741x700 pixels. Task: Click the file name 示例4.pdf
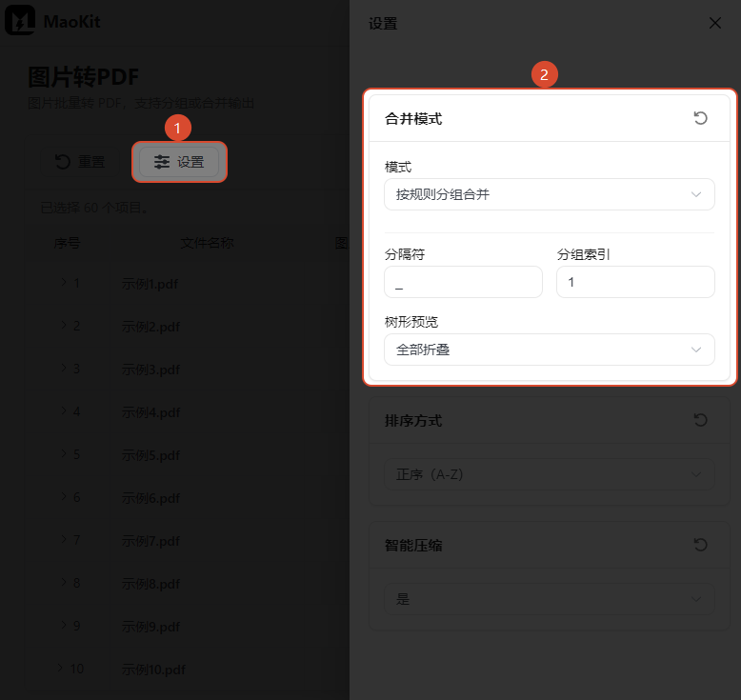tap(150, 412)
